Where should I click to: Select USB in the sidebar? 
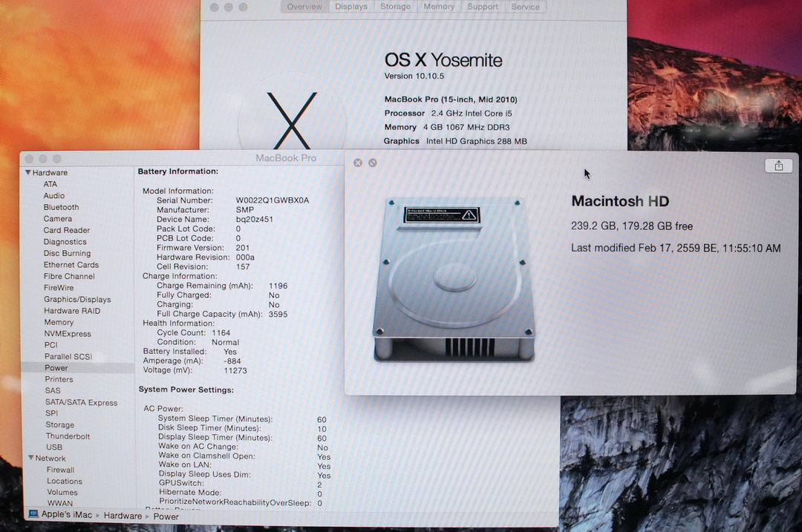[x=53, y=447]
